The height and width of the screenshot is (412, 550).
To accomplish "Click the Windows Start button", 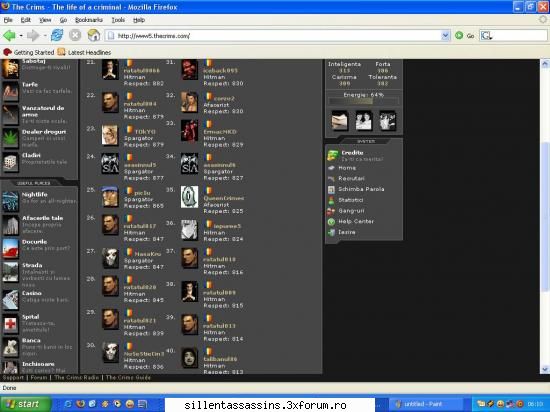I will [25, 404].
